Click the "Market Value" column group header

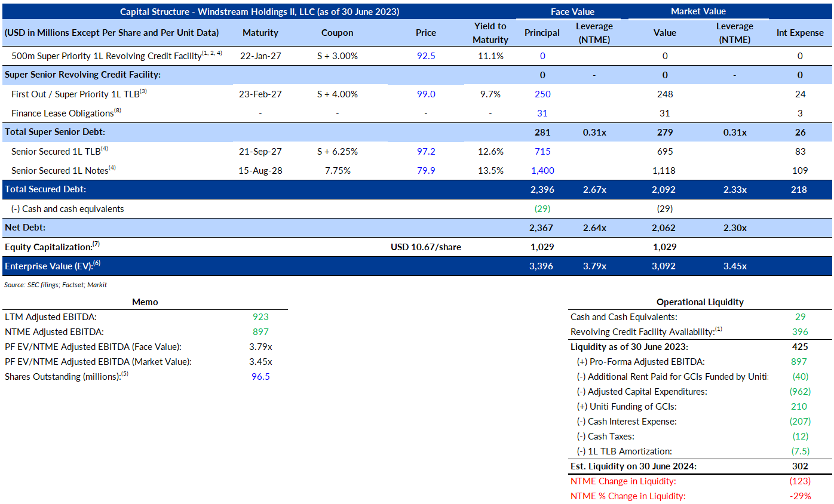[698, 11]
